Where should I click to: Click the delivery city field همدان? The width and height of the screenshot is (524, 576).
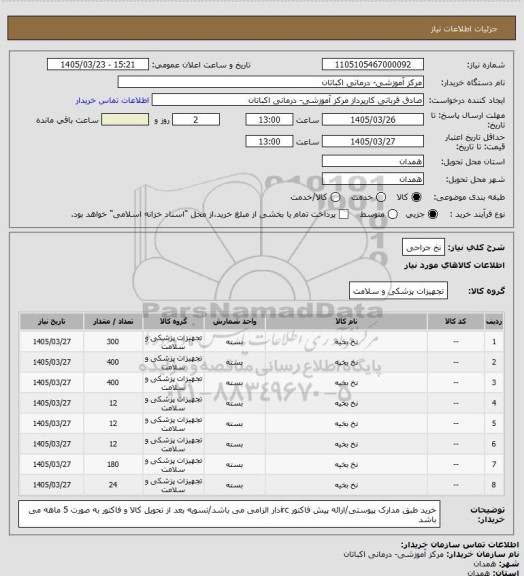(373, 179)
